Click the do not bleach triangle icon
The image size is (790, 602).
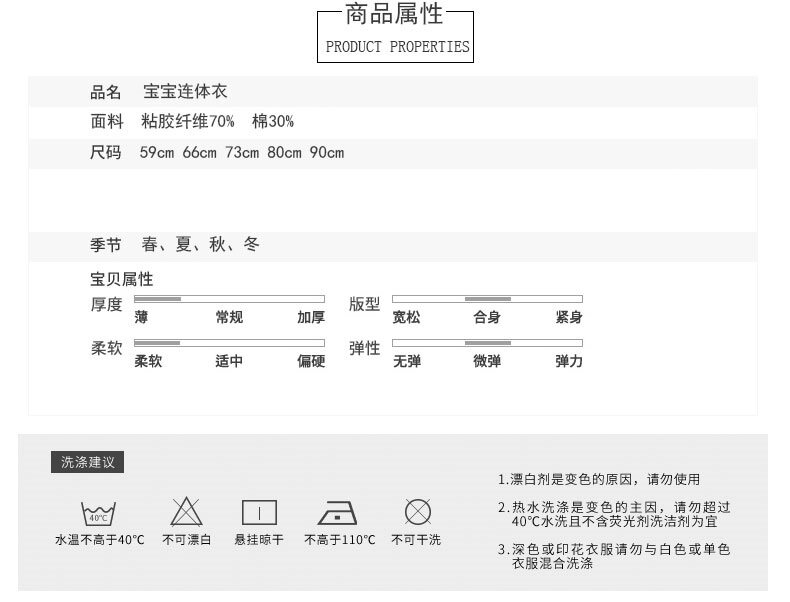click(186, 512)
